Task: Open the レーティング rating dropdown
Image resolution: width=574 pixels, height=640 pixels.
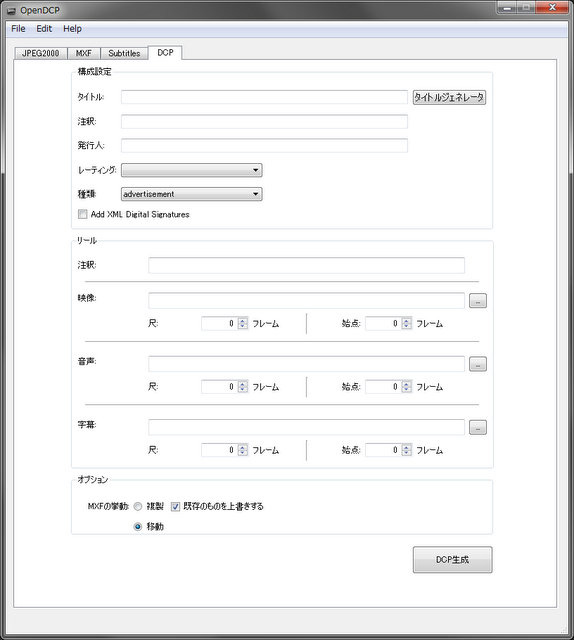Action: [191, 170]
